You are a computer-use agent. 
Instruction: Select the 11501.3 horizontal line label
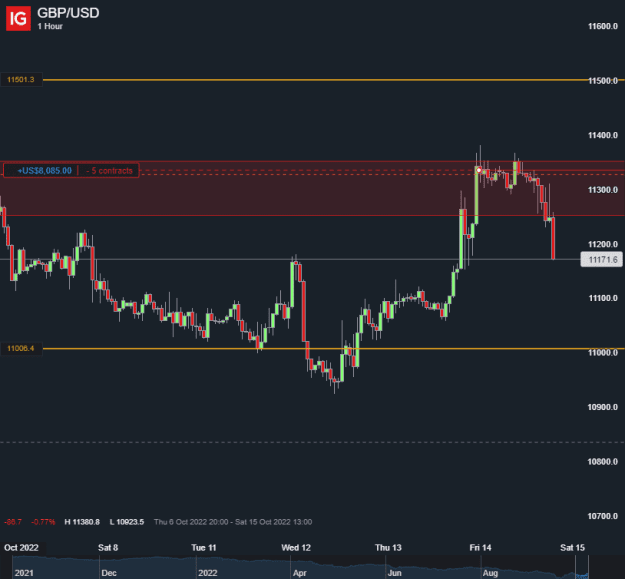coord(21,80)
